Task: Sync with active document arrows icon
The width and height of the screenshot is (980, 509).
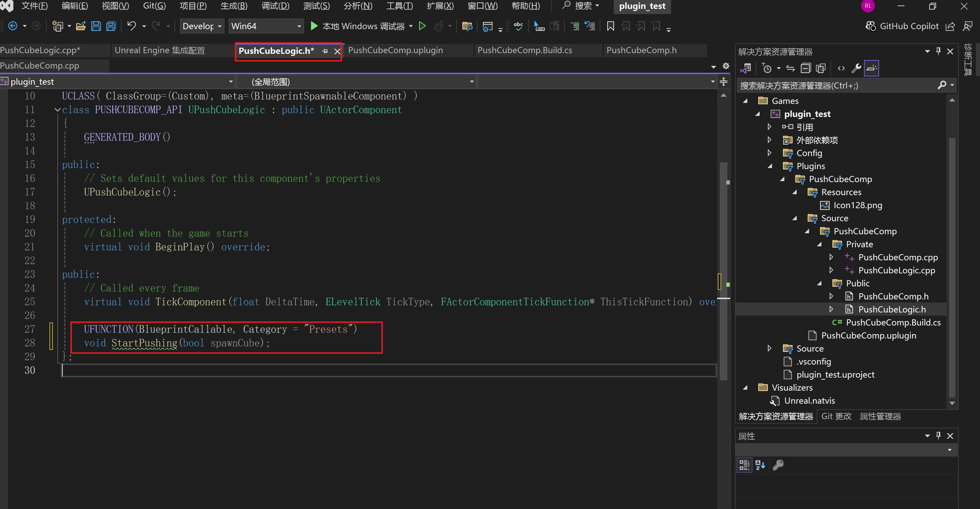Action: coord(791,68)
